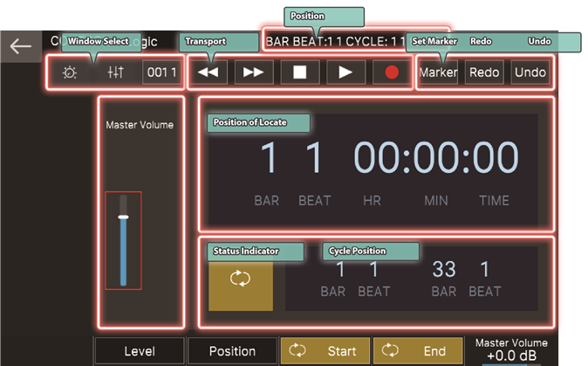
Task: Open the settings gear window
Action: point(70,73)
